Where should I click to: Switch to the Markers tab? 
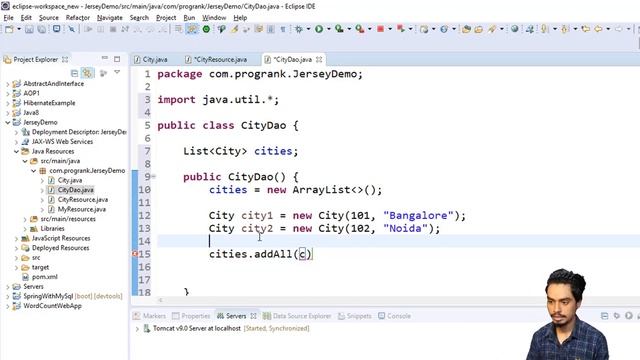click(x=150, y=316)
